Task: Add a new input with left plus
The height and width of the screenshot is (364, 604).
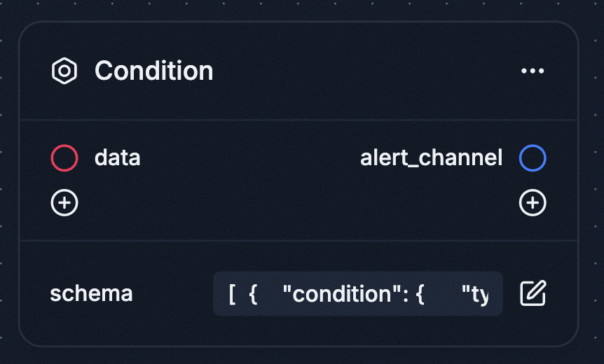Action: click(x=64, y=203)
